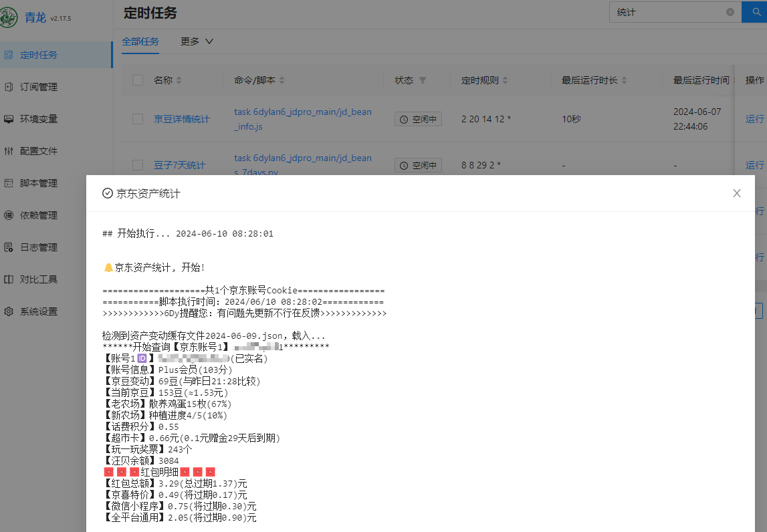Click the 环境变量 sidebar icon

[x=9, y=119]
